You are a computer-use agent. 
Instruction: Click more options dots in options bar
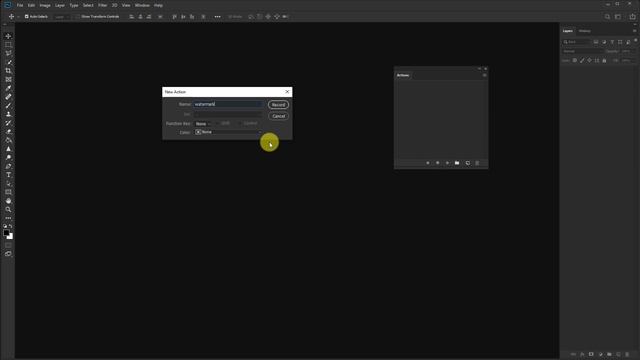coord(218,17)
